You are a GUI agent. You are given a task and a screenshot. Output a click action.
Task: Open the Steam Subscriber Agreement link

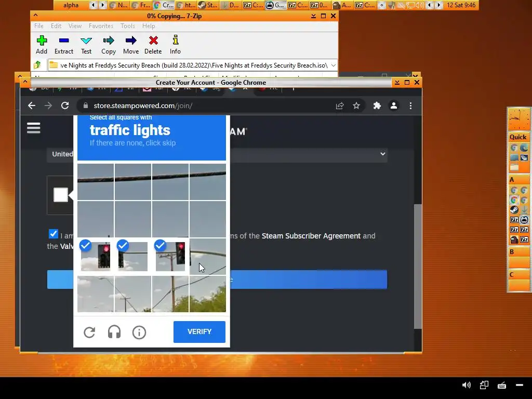311,236
